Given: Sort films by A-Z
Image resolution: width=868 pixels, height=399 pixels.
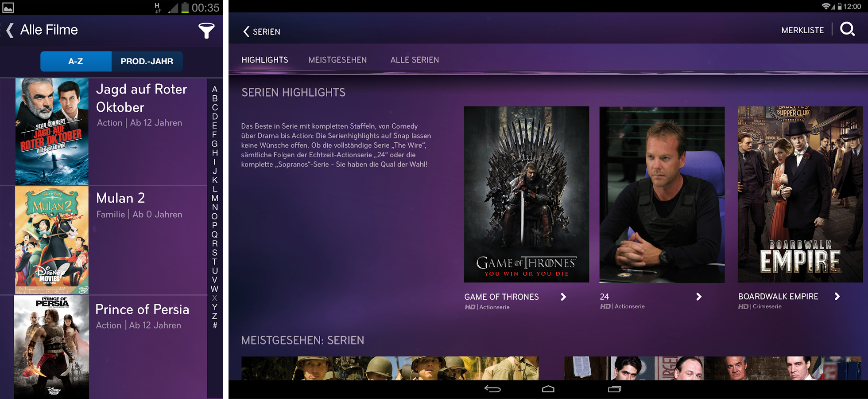Looking at the screenshot, I should (x=76, y=61).
